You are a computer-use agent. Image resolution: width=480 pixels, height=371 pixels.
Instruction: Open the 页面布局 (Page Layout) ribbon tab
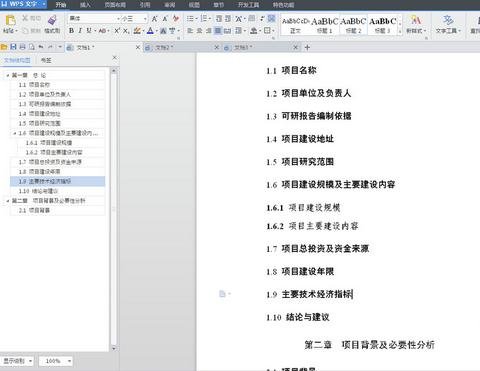coord(115,5)
